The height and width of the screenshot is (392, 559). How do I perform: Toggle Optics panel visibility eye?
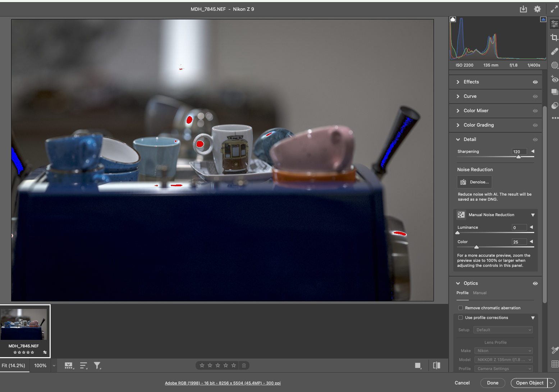point(535,283)
